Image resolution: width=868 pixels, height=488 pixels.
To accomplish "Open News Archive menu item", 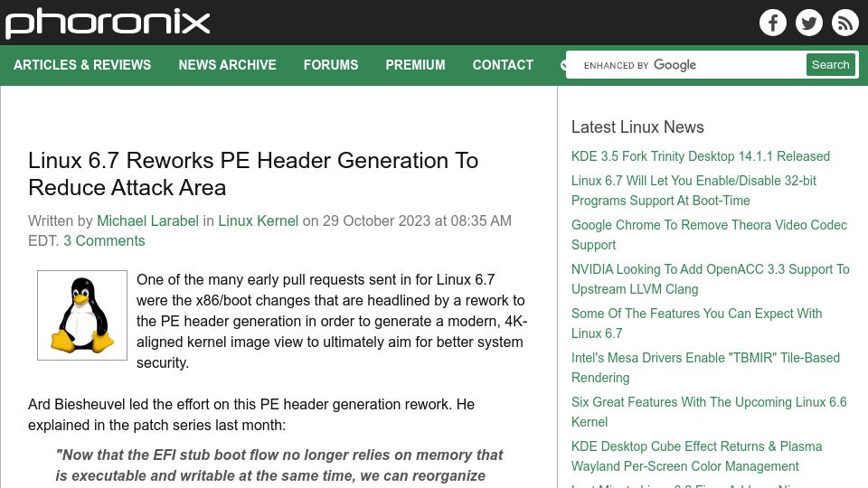I will tap(227, 65).
